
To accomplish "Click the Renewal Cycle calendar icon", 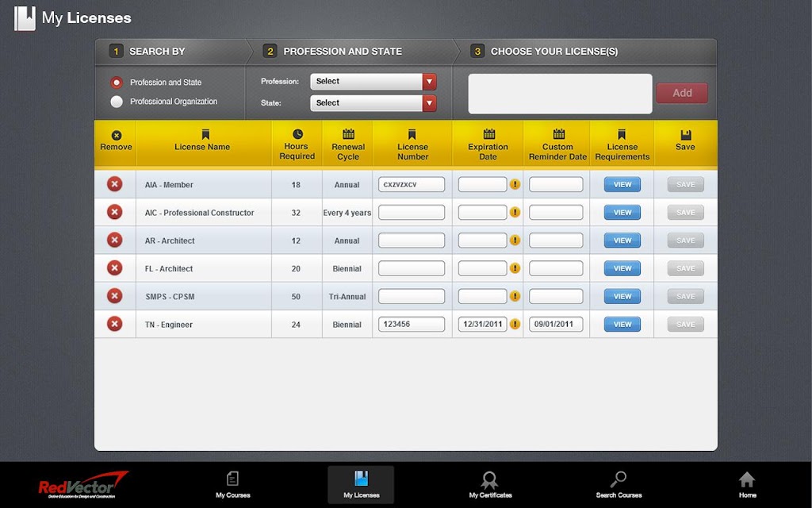I will tap(349, 134).
